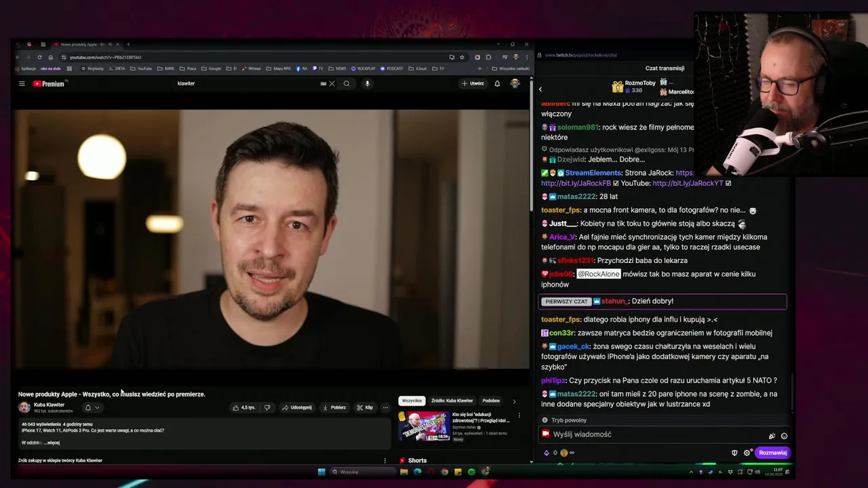Dislike the video with thumbs down
The image size is (868, 488).
click(267, 407)
